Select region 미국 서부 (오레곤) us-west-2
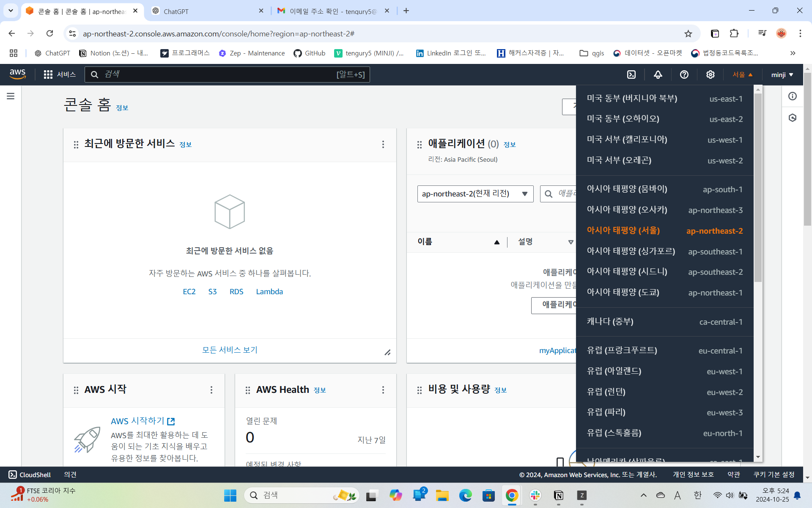 pyautogui.click(x=665, y=160)
